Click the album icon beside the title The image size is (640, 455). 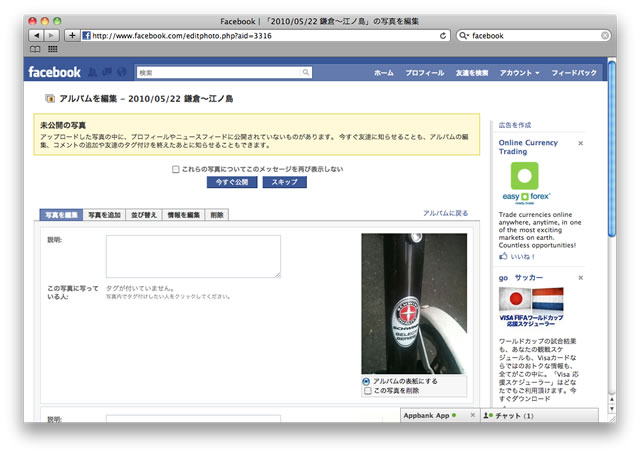click(50, 98)
